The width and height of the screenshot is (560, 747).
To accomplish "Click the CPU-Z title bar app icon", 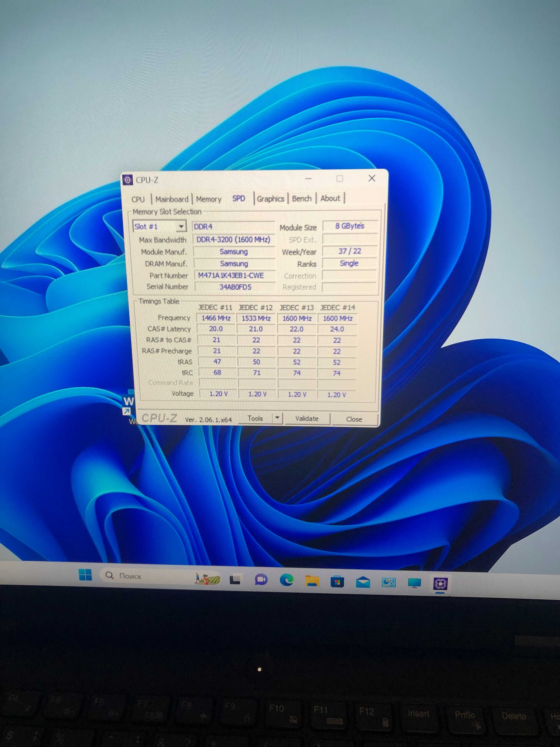I will tap(128, 180).
